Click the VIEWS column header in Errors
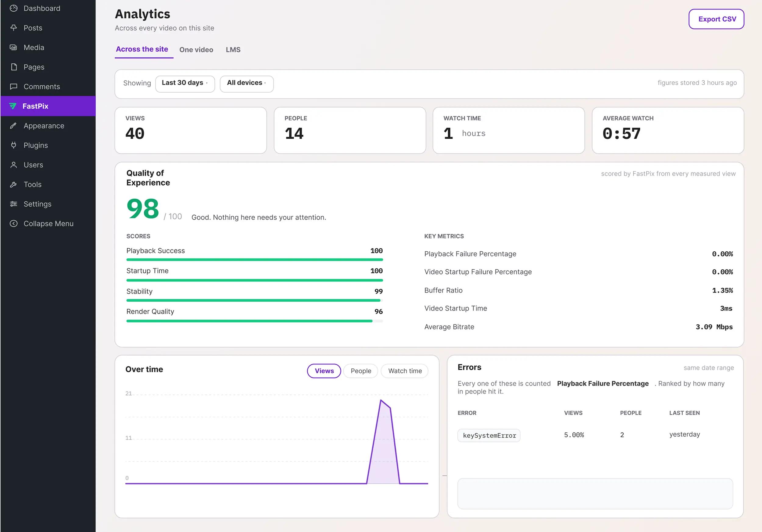This screenshot has height=532, width=762. click(573, 413)
